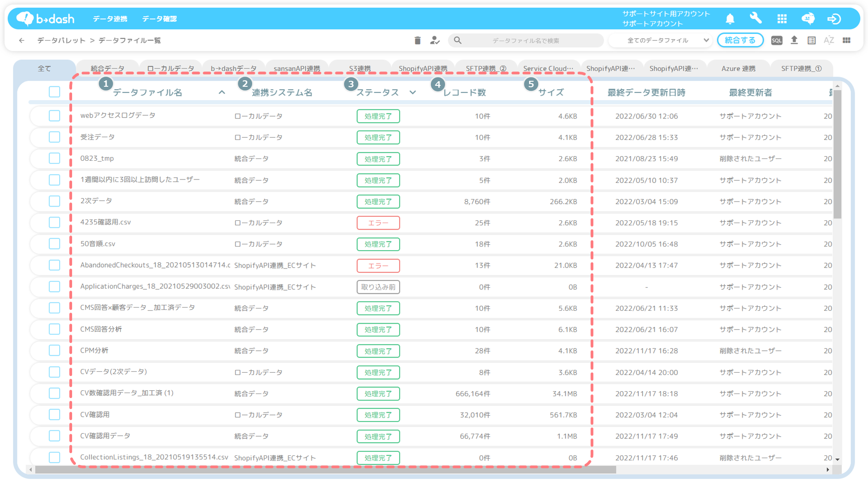
Task: Toggle the select-all header checkbox
Action: pos(54,92)
